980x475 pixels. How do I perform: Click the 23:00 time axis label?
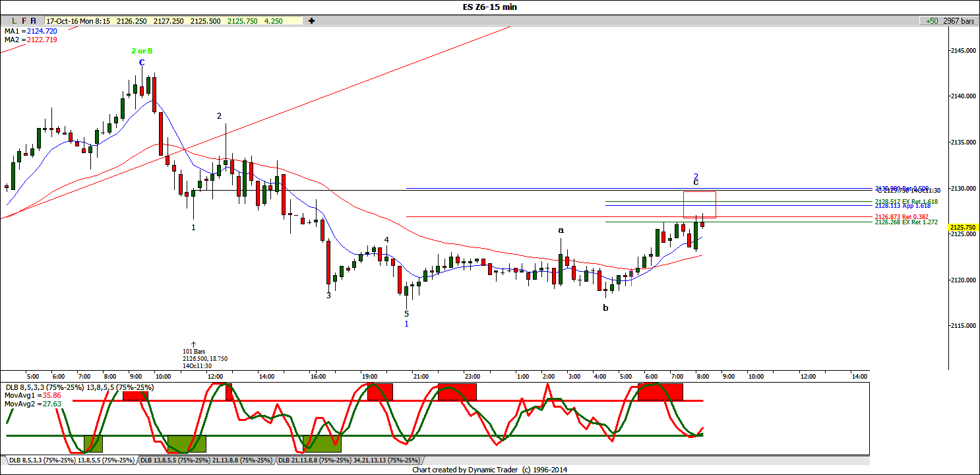point(472,376)
